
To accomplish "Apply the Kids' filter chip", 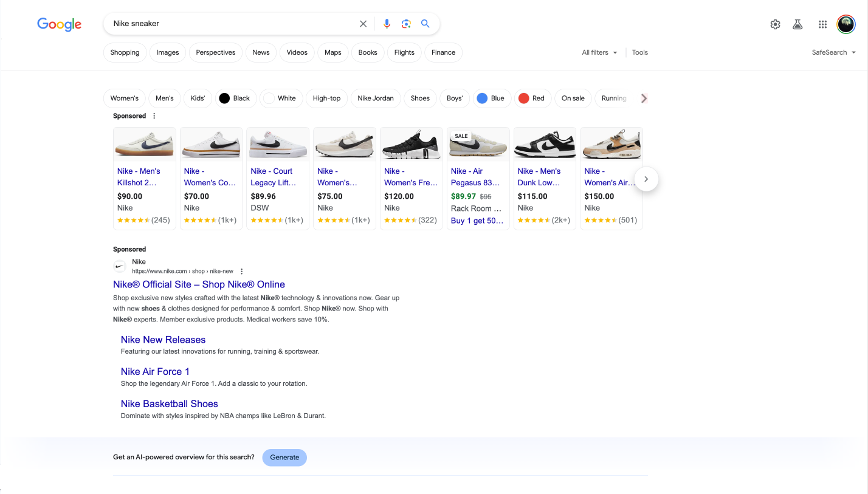I will [x=198, y=98].
